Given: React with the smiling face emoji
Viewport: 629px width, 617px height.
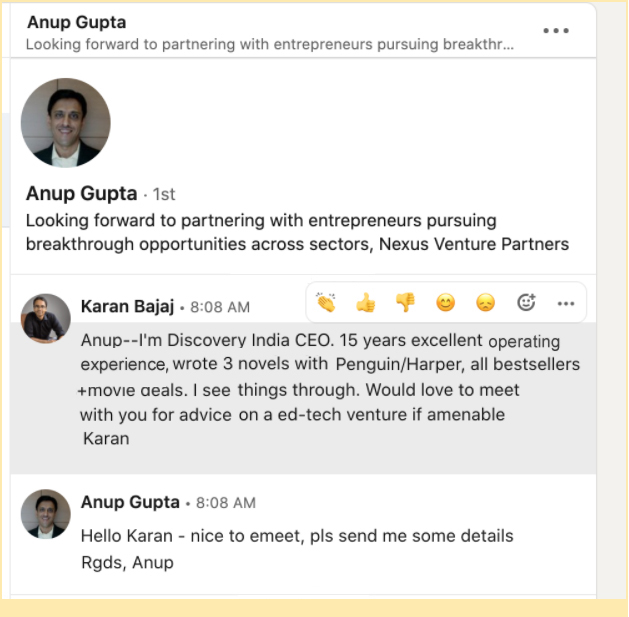Looking at the screenshot, I should (x=446, y=303).
